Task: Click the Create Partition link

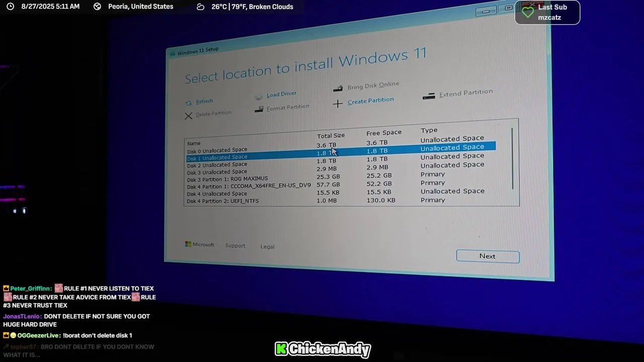Action: tap(370, 101)
